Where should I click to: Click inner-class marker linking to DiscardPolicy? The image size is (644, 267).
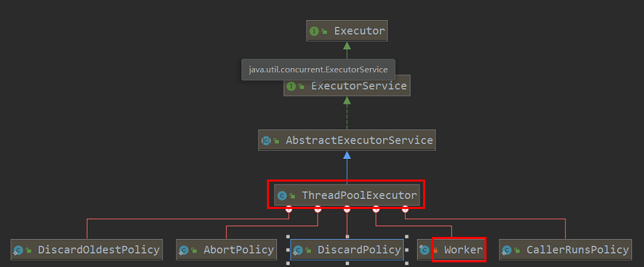pyautogui.click(x=347, y=209)
